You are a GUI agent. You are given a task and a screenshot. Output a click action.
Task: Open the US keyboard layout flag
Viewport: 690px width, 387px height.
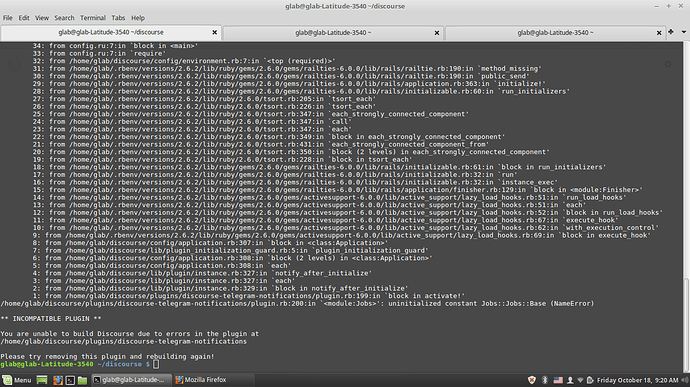tap(558, 380)
